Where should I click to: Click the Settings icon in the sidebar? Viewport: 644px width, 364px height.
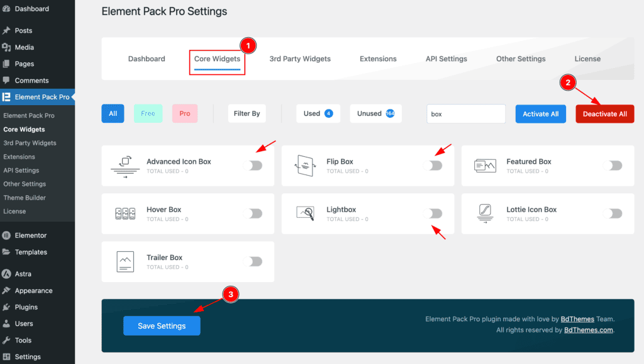pos(6,356)
